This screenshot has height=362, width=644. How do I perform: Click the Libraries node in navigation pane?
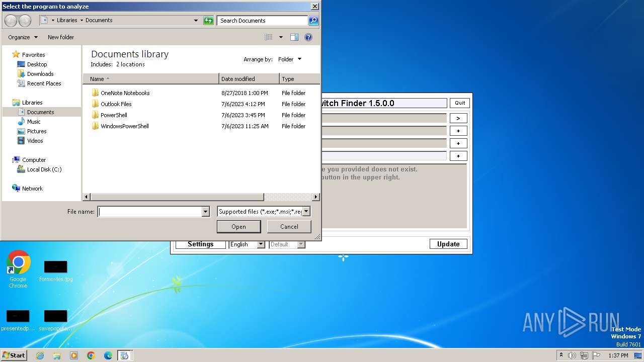[x=32, y=103]
